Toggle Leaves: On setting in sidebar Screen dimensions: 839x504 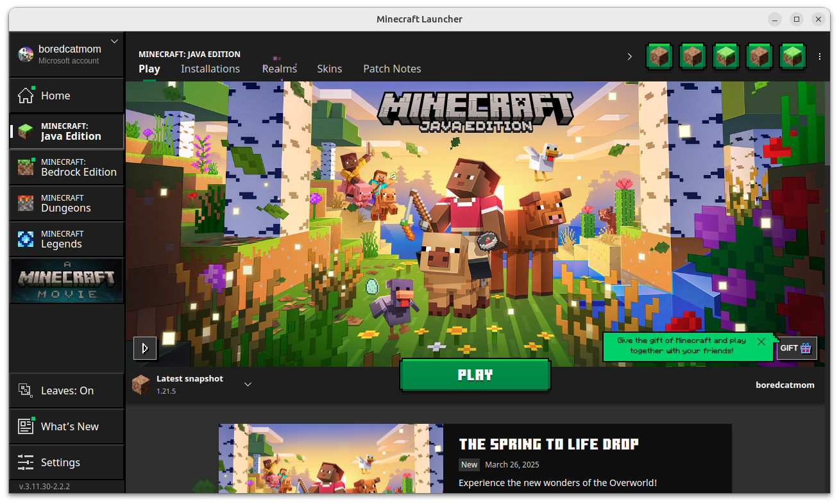coord(26,390)
